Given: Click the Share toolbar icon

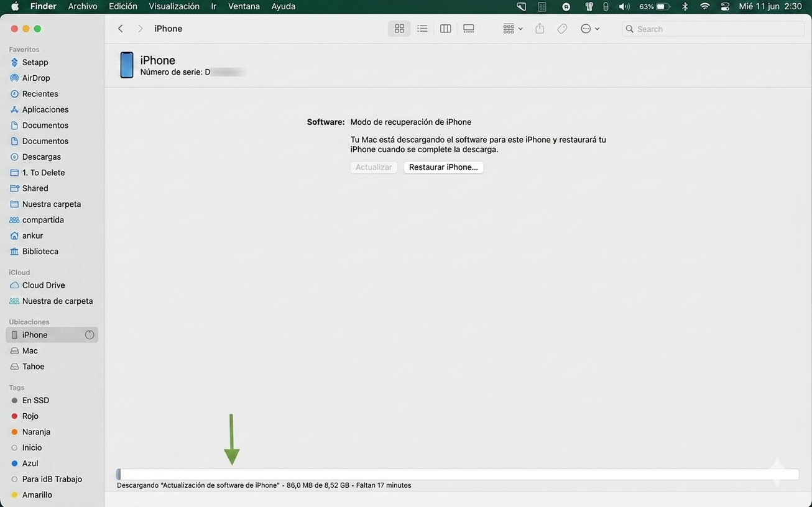Looking at the screenshot, I should 540,29.
